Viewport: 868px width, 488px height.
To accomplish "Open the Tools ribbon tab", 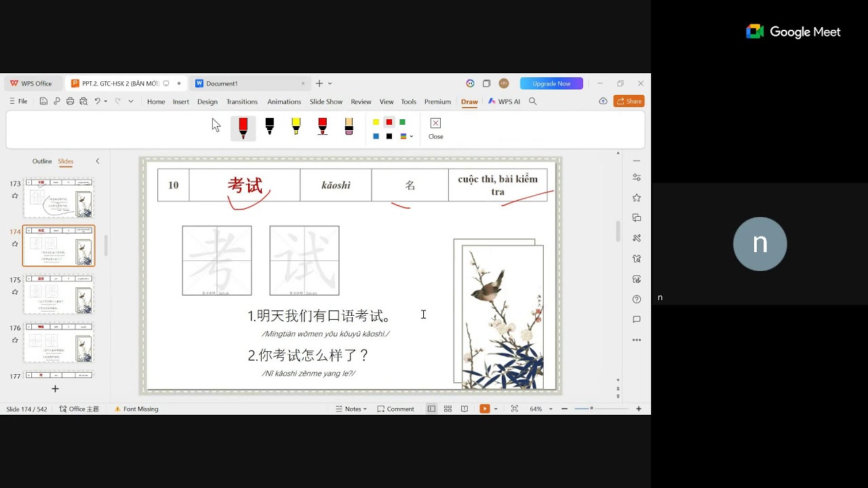I will (408, 102).
